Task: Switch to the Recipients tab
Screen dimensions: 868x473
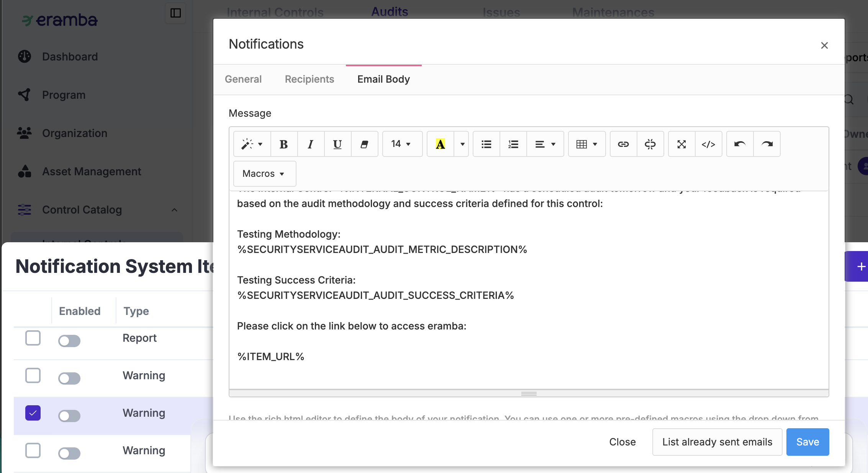Action: (x=310, y=79)
